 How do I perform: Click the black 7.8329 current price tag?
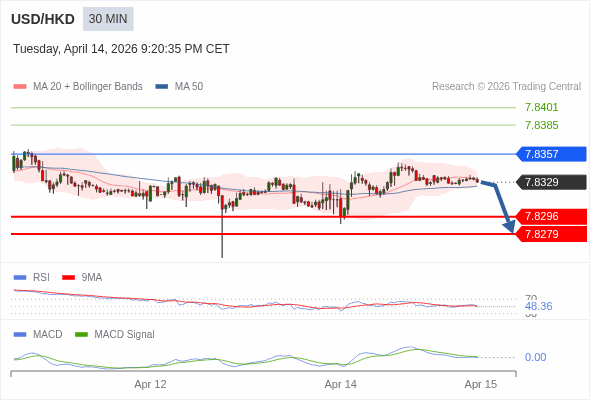[x=551, y=182]
